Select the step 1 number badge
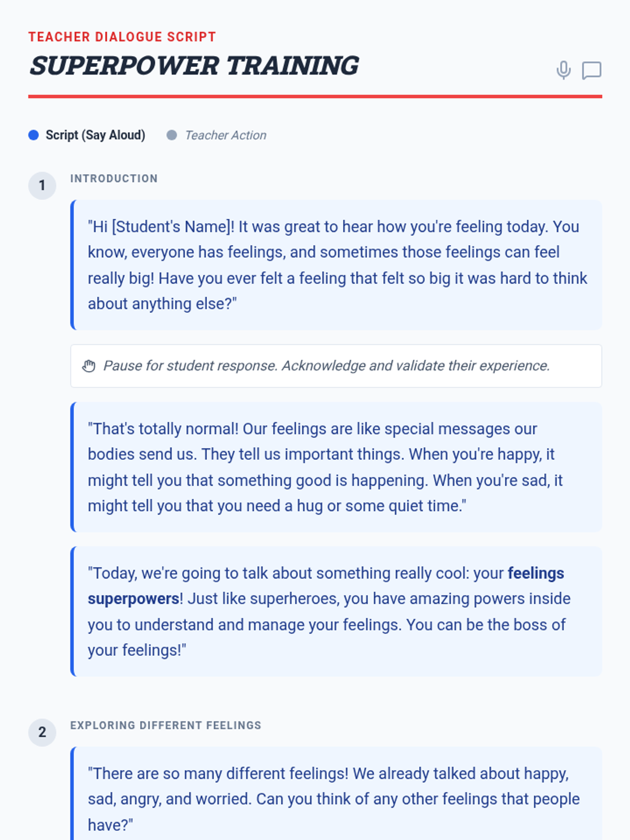The image size is (630, 840). [42, 186]
